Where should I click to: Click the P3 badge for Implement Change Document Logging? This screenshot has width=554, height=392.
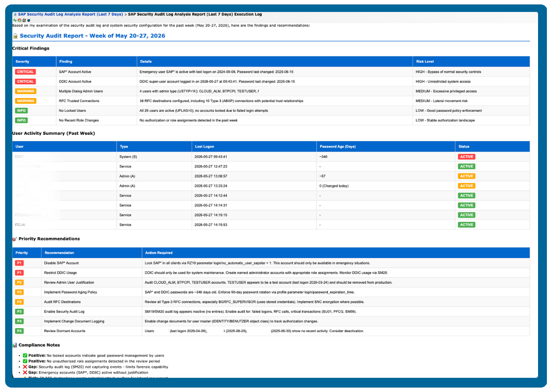point(19,321)
